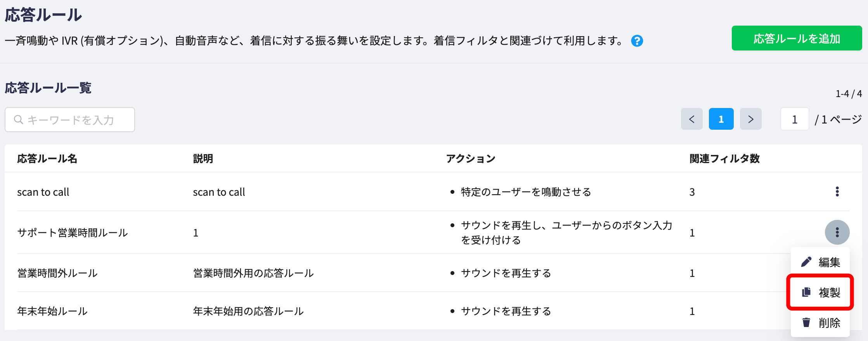Choose 編集 from the context menu
This screenshot has width=868, height=341.
(x=820, y=262)
